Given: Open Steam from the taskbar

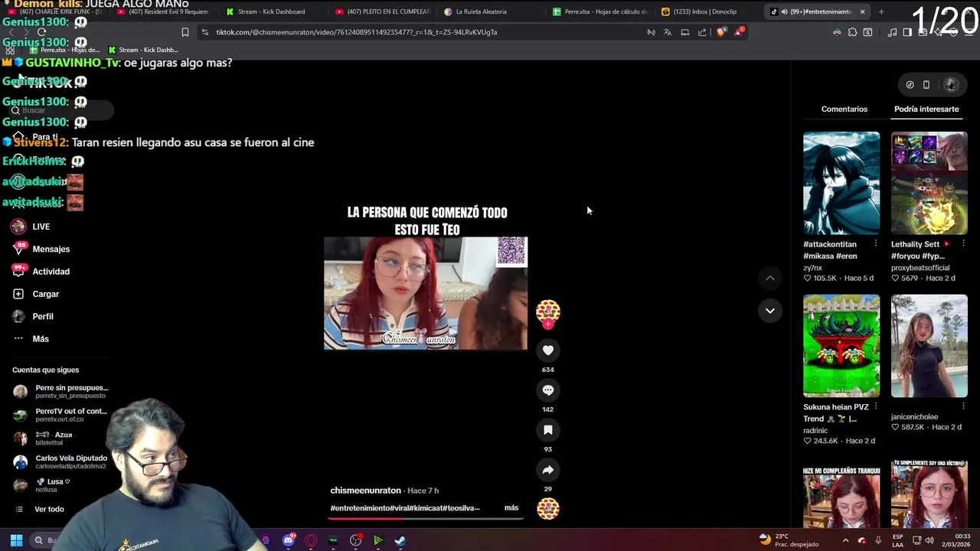Looking at the screenshot, I should pyautogui.click(x=400, y=540).
